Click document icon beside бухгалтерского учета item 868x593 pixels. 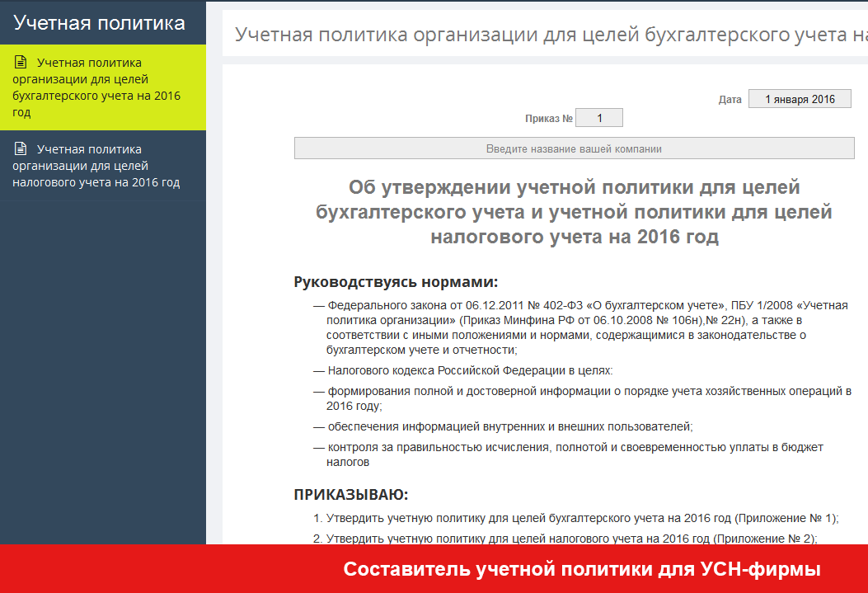21,62
